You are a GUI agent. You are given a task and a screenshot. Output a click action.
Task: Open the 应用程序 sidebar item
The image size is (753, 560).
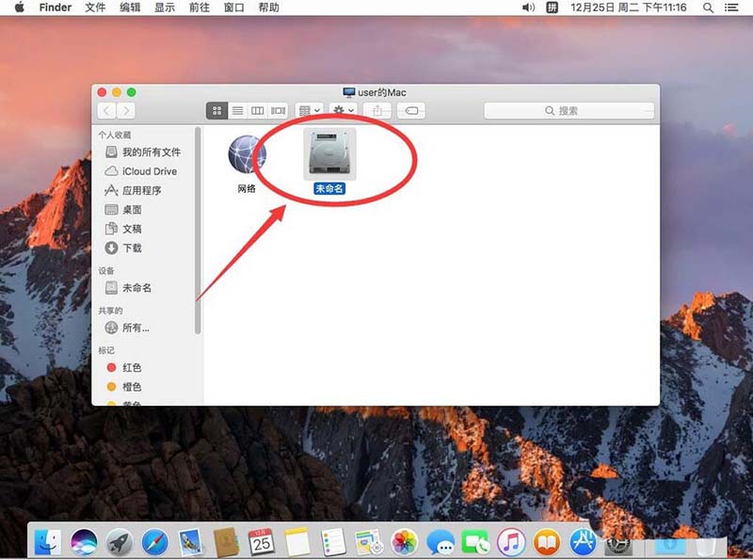point(151,190)
